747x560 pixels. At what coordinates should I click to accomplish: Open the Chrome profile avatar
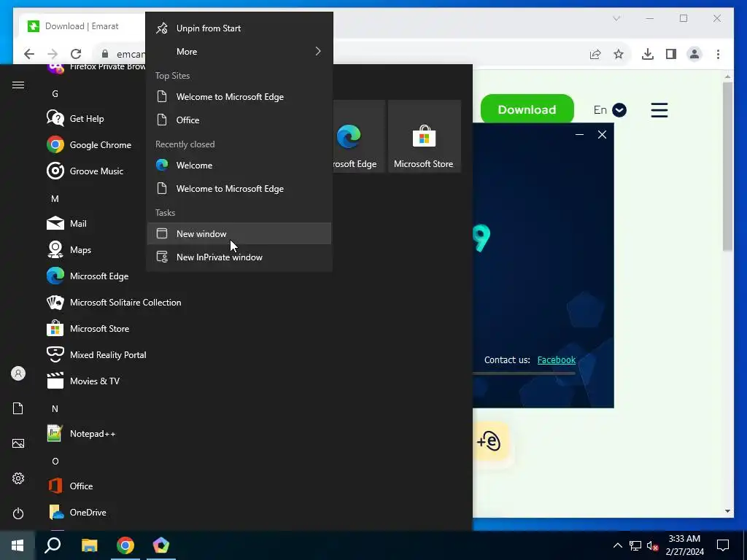pyautogui.click(x=694, y=54)
